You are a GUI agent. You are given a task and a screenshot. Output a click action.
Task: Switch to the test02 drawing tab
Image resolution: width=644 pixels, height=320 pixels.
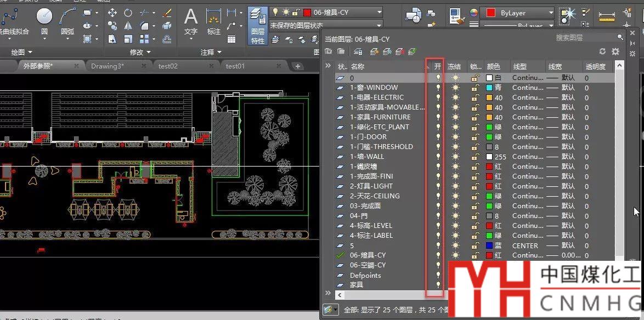(168, 66)
